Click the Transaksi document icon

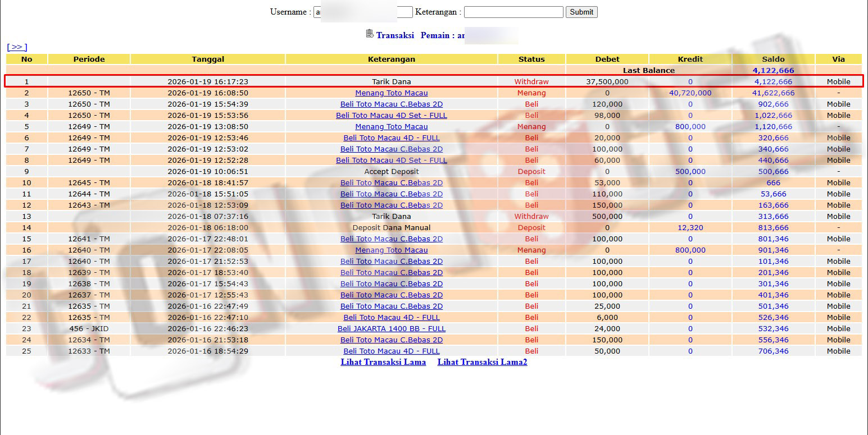click(x=369, y=34)
